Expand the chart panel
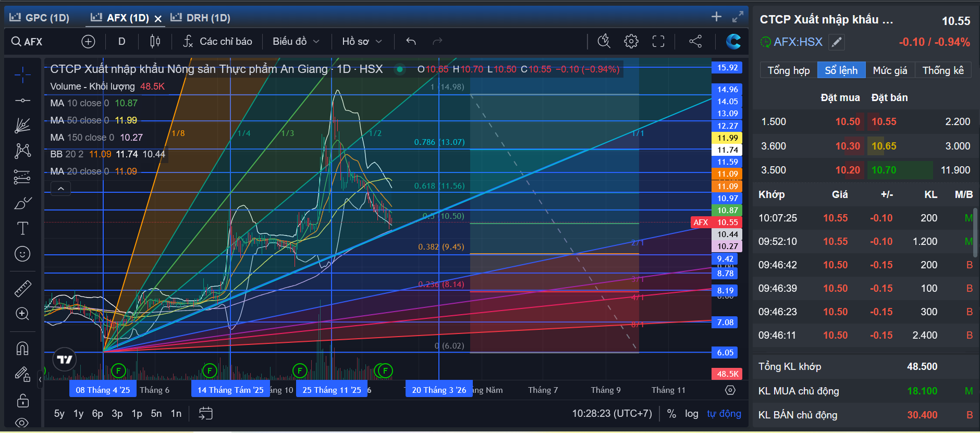The height and width of the screenshot is (433, 980). [738, 17]
